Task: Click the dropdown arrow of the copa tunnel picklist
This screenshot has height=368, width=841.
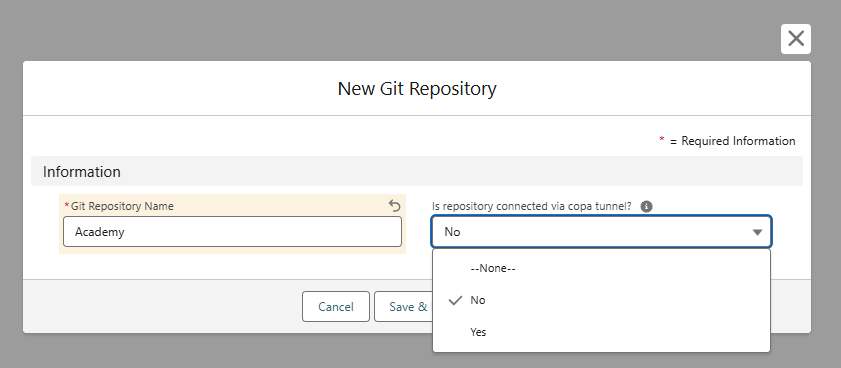Action: [x=757, y=232]
